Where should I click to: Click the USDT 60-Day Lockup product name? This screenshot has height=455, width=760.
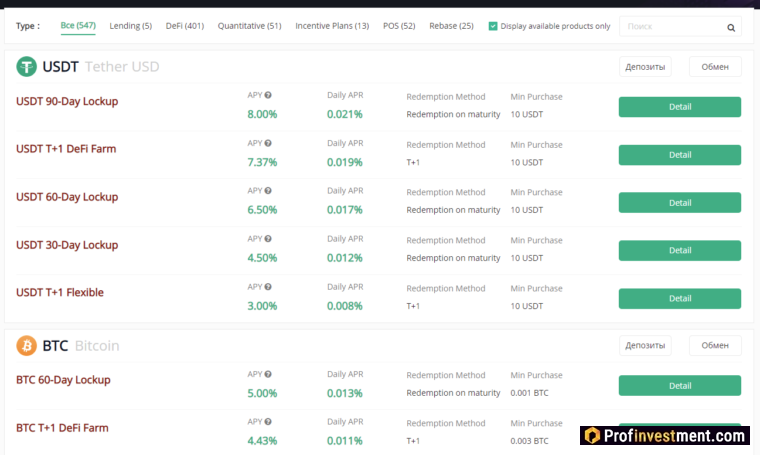pyautogui.click(x=67, y=197)
